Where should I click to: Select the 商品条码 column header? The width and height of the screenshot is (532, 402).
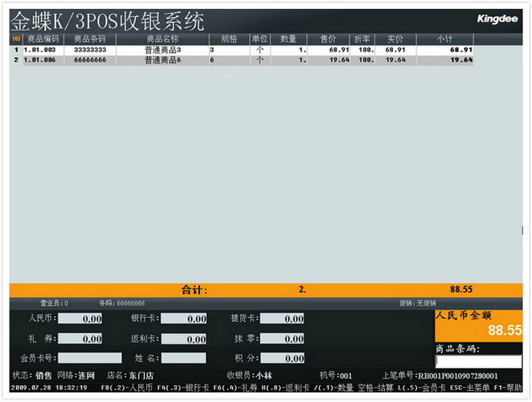[x=90, y=39]
